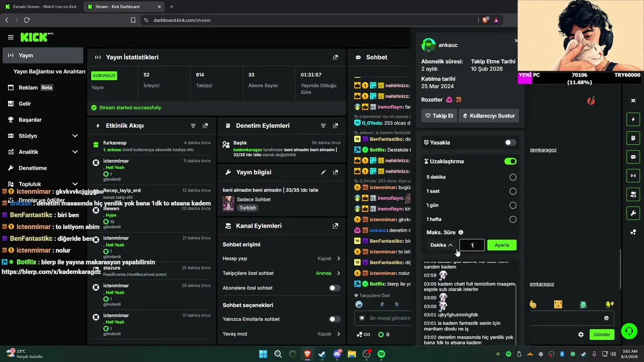The width and height of the screenshot is (644, 362).
Task: Click the chat bubble icon in right sidebar
Action: pos(633,157)
